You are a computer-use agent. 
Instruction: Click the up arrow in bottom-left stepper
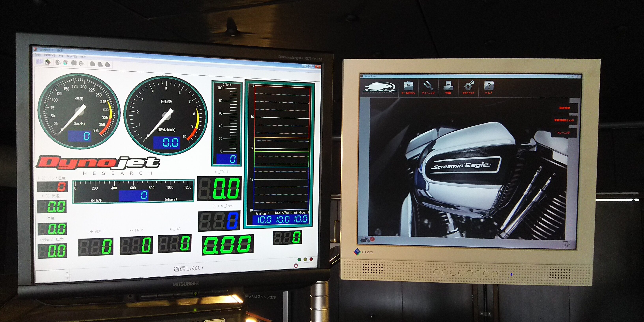[x=67, y=272]
